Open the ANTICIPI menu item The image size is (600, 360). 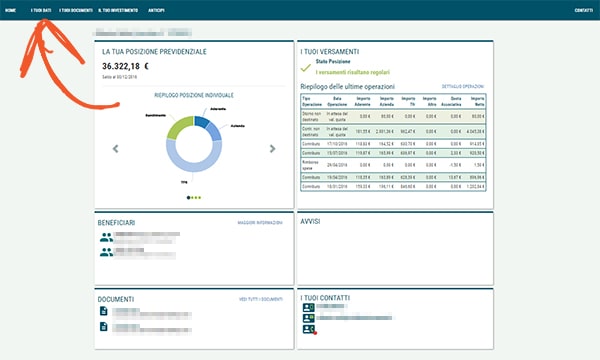coord(156,10)
